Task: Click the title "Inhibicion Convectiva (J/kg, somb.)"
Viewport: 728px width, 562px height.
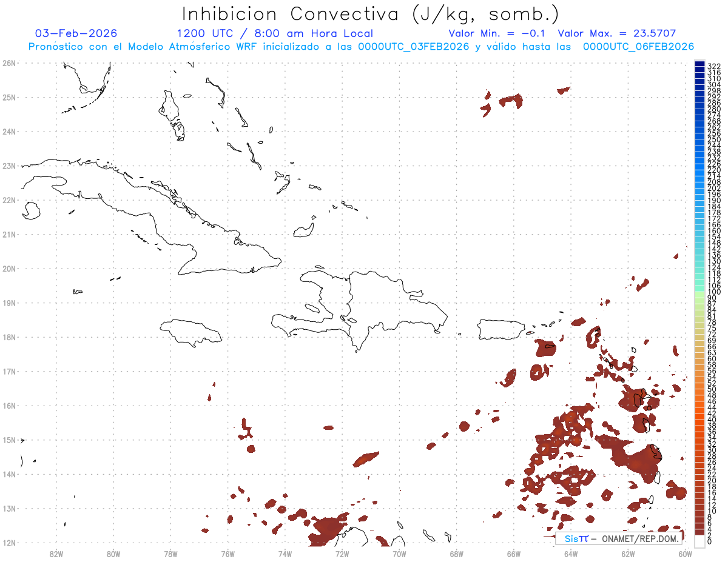Action: 370,15
